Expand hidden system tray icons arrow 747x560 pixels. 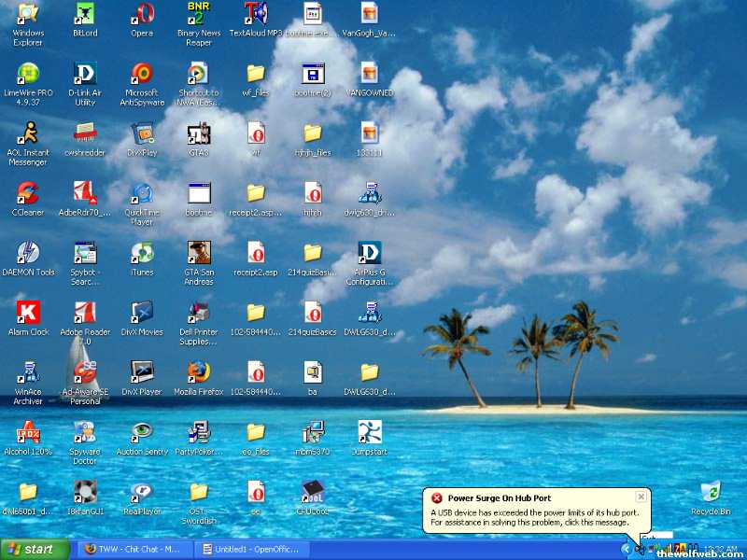626,549
